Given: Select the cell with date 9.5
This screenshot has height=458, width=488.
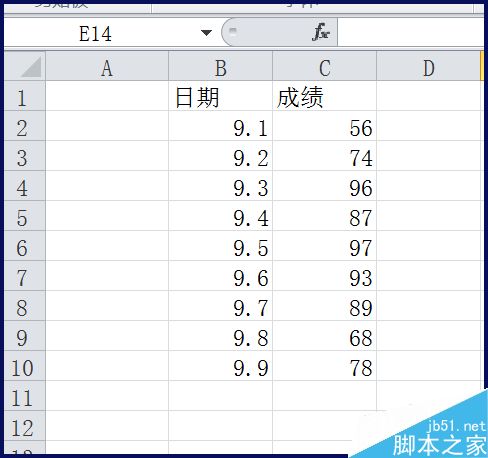Looking at the screenshot, I should point(221,246).
